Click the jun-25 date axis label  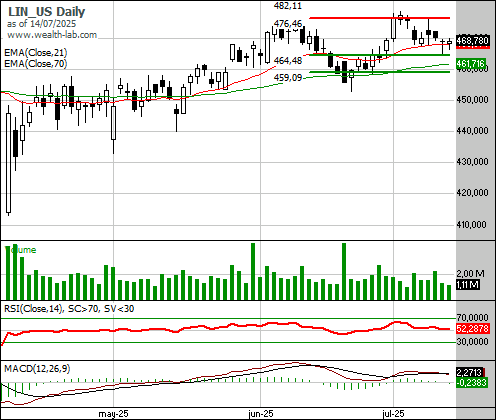(x=261, y=414)
